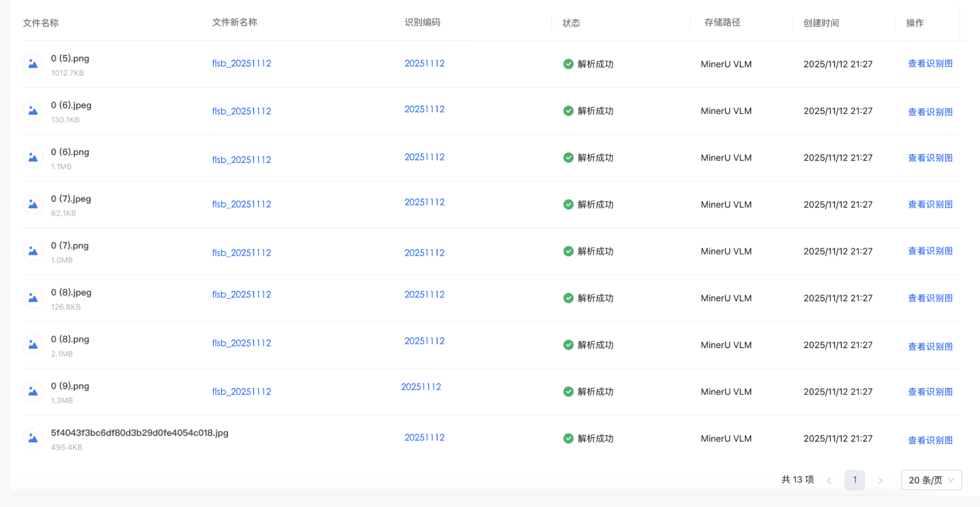Click green success icon in 0 (7).png row
This screenshot has height=507, width=980.
(x=568, y=251)
